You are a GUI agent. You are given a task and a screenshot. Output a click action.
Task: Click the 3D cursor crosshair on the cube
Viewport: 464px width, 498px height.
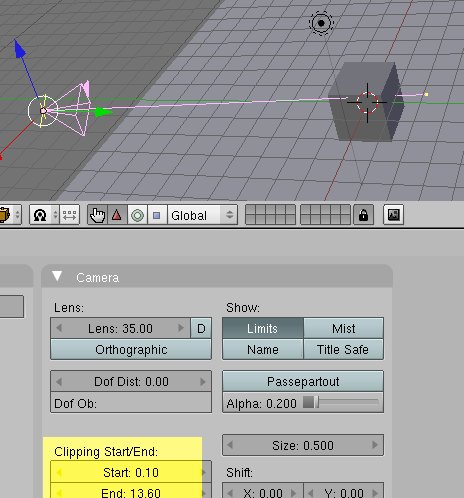(x=367, y=102)
